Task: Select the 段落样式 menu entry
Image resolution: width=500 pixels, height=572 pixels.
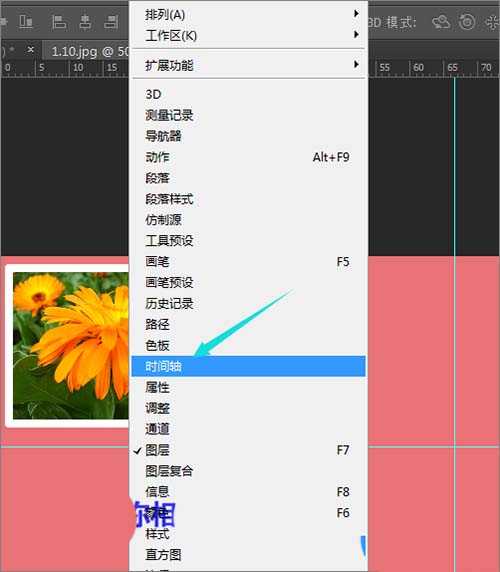Action: pyautogui.click(x=248, y=199)
